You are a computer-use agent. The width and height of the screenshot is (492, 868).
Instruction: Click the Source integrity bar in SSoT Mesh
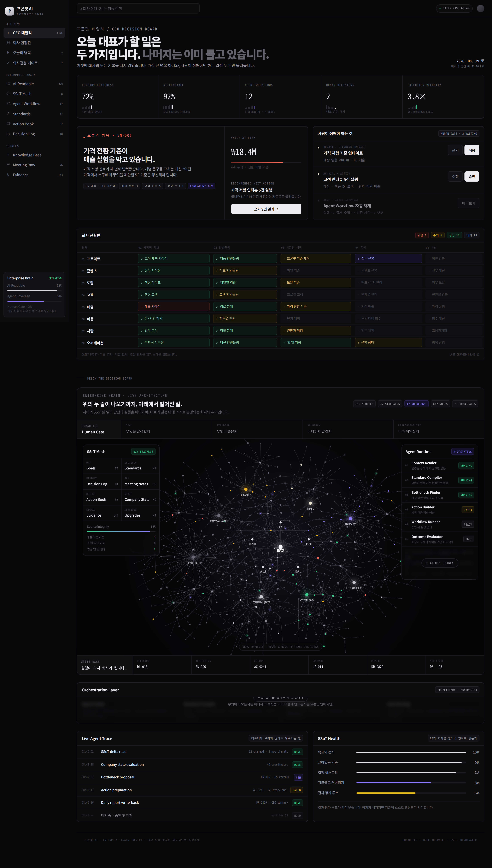click(121, 532)
